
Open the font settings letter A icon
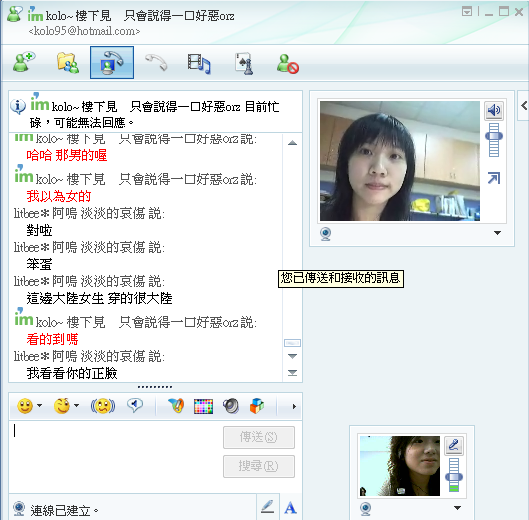click(290, 508)
